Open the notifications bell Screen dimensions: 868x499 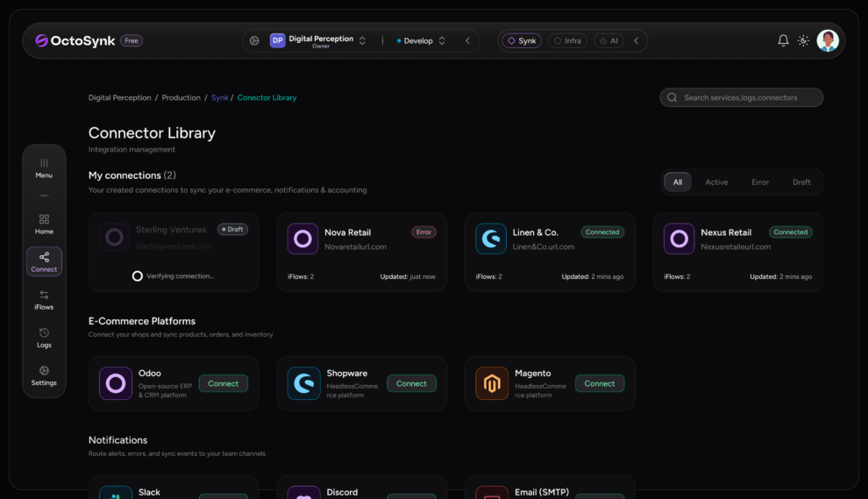coord(783,40)
